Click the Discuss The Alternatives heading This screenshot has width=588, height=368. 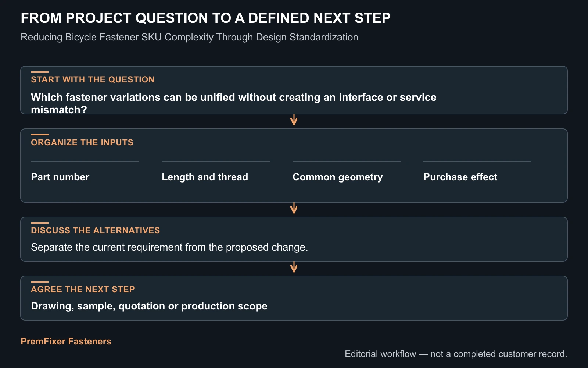pos(96,230)
